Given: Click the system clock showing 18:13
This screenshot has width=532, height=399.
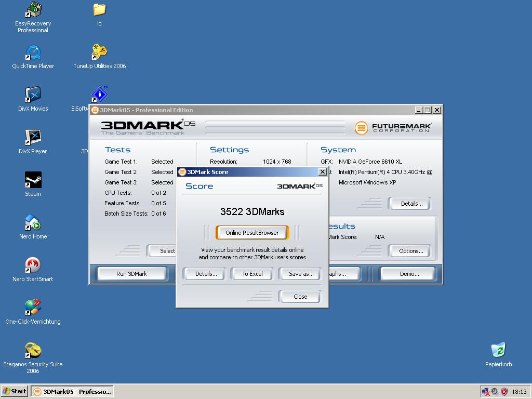Looking at the screenshot, I should (x=519, y=392).
